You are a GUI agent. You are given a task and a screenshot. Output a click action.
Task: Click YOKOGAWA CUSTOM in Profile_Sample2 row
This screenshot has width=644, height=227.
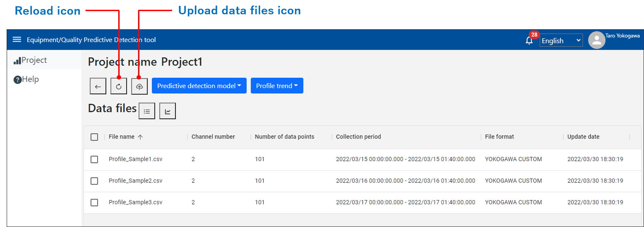click(x=513, y=181)
